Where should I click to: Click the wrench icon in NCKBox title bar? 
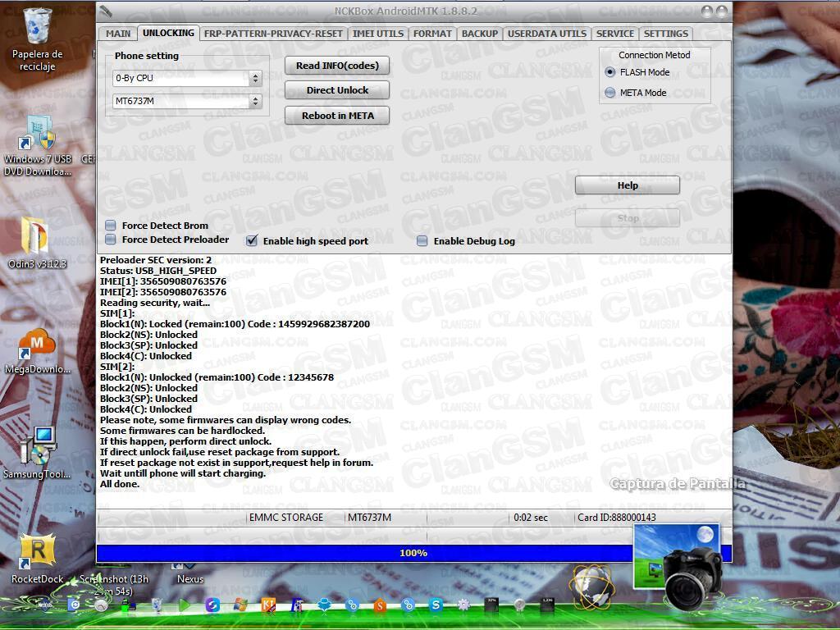click(107, 11)
